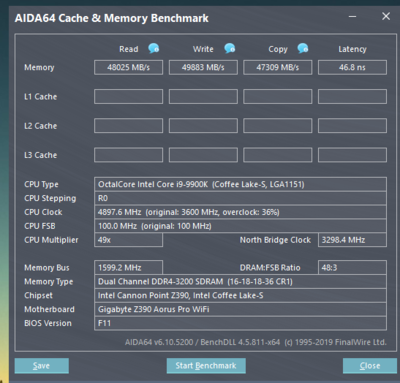Screen dimensions: 400x383
Task: Close window using the title bar X
Action: (x=386, y=16)
